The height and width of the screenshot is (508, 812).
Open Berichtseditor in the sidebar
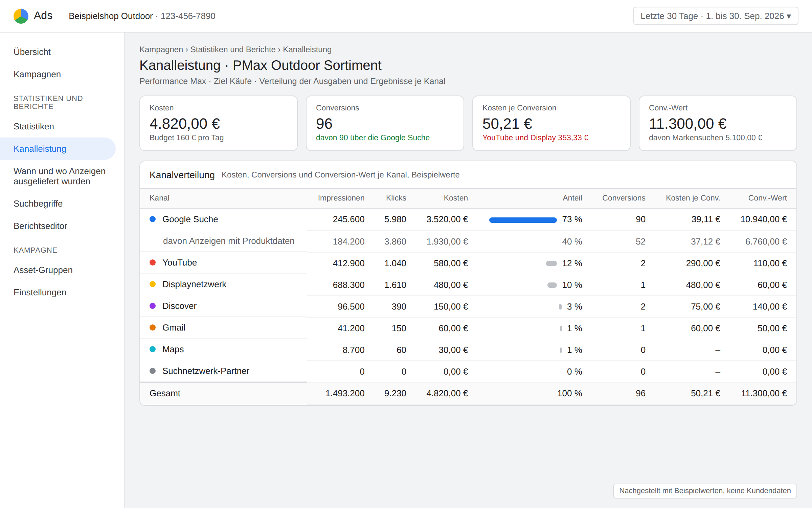point(40,226)
